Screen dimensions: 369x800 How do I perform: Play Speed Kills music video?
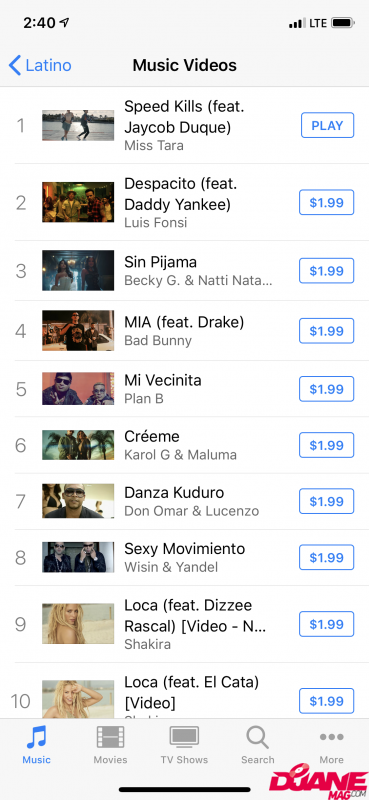coord(327,126)
